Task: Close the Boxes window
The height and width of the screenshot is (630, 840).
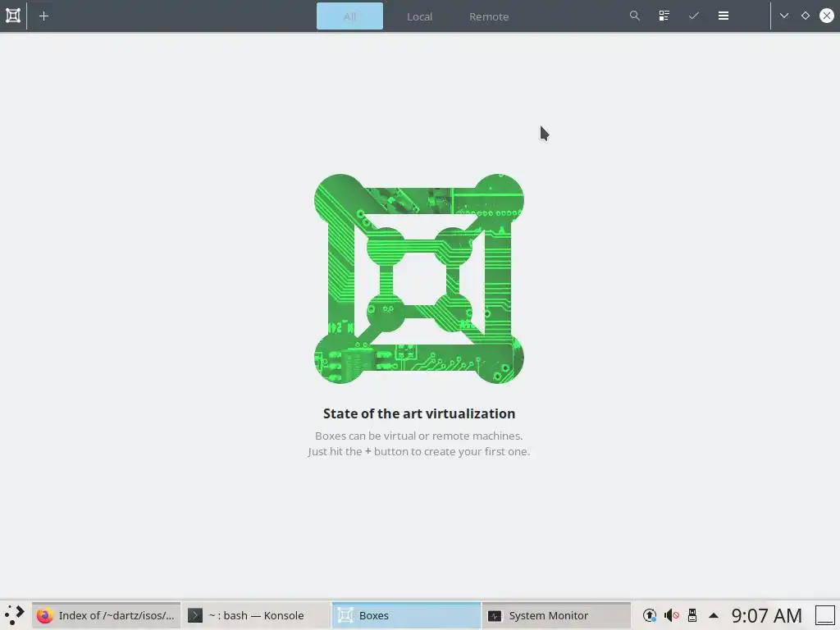Action: (827, 16)
